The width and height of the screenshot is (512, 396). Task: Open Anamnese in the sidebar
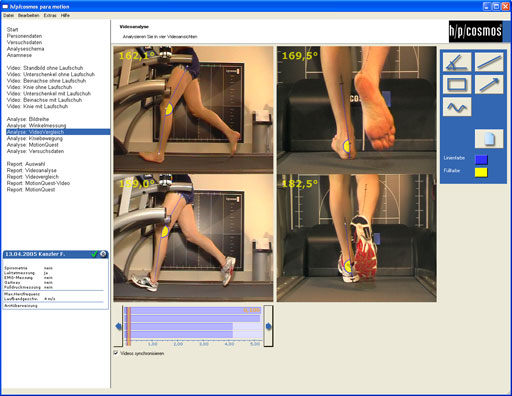pyautogui.click(x=19, y=55)
